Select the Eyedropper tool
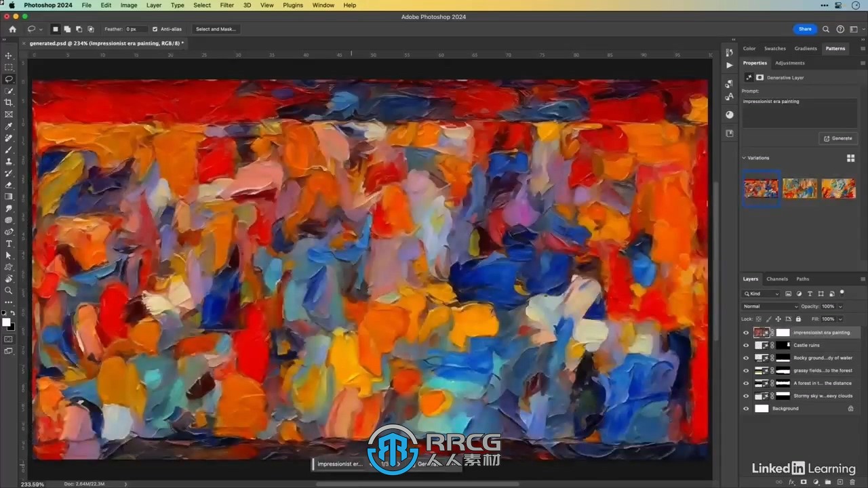This screenshot has width=868, height=488. point(9,126)
